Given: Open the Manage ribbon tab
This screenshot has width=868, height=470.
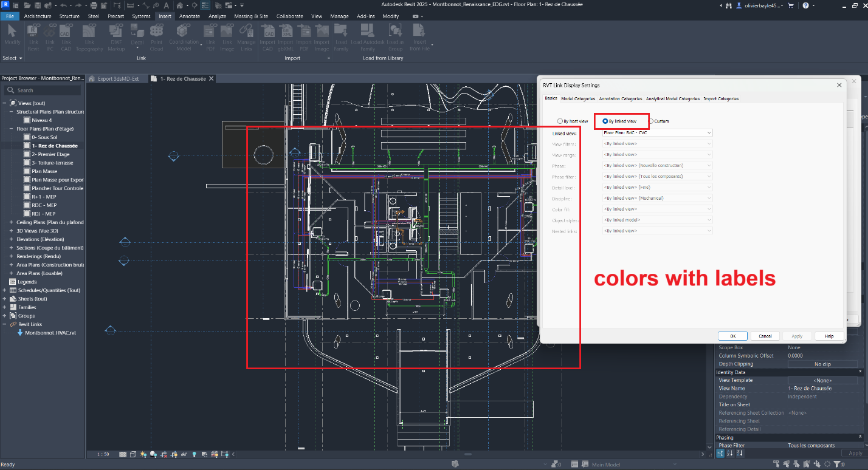Looking at the screenshot, I should 339,16.
